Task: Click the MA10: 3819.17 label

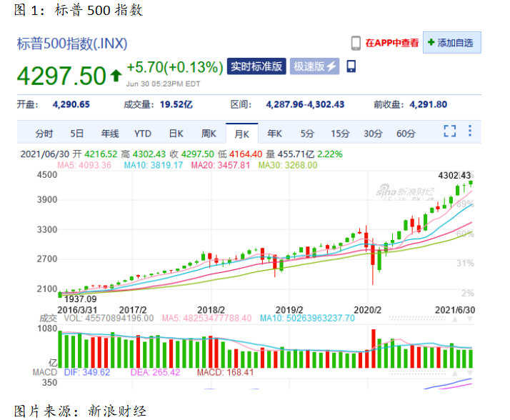Action: pos(154,165)
